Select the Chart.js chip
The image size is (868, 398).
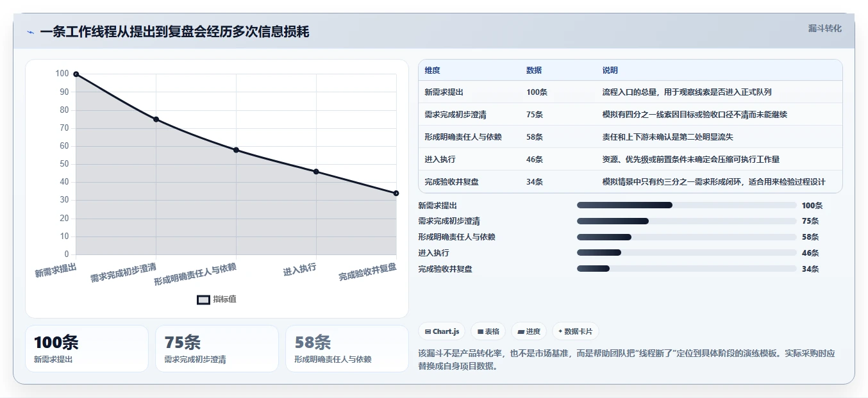pos(442,331)
